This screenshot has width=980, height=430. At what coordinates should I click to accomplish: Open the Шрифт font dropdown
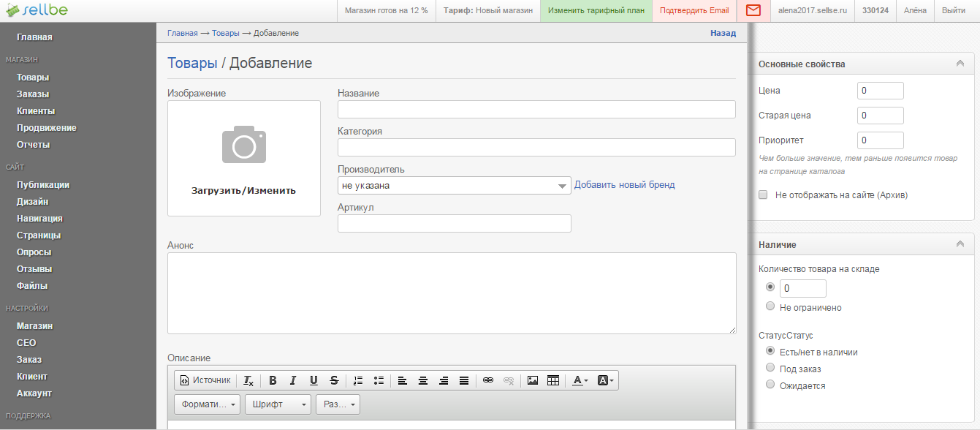coord(277,404)
